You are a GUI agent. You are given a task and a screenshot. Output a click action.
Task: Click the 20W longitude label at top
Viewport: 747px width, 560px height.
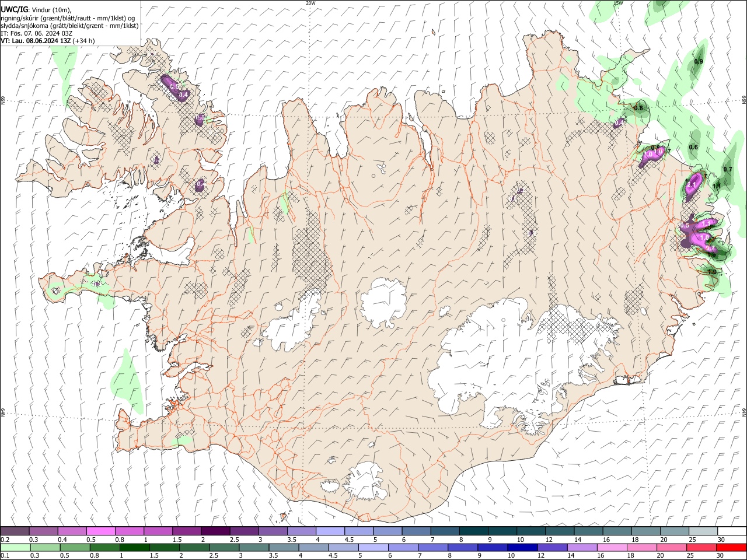click(310, 3)
